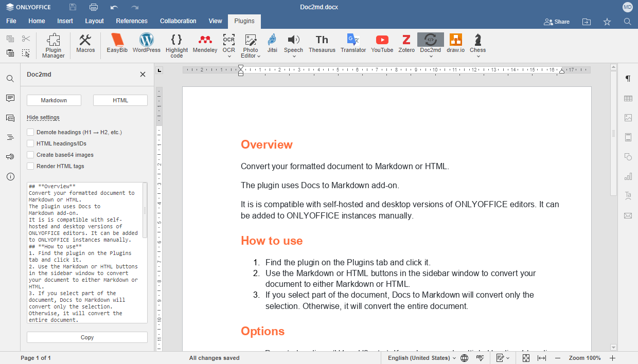Open Mail merge settings envelope icon
The height and width of the screenshot is (364, 638).
point(628,215)
